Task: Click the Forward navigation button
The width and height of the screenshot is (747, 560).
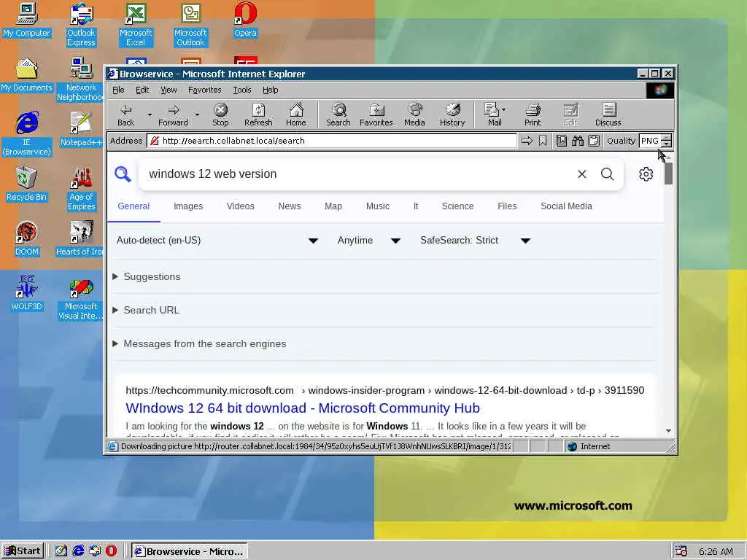Action: click(174, 115)
